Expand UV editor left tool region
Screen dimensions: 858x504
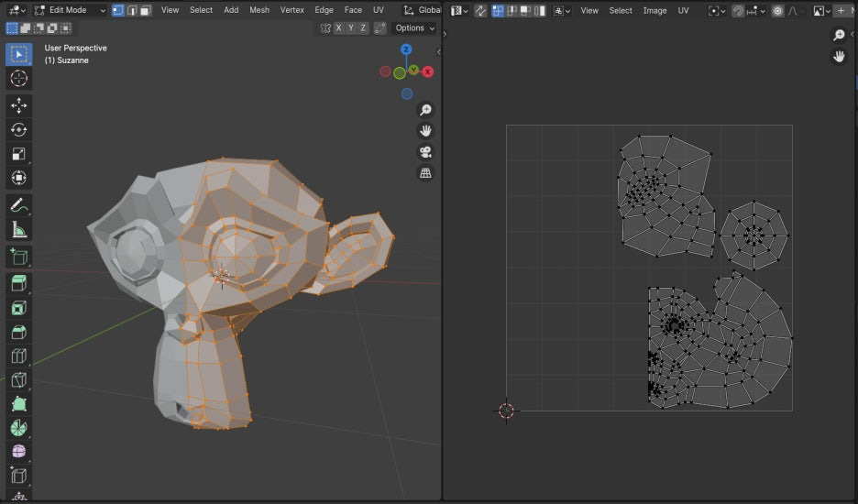pos(445,34)
